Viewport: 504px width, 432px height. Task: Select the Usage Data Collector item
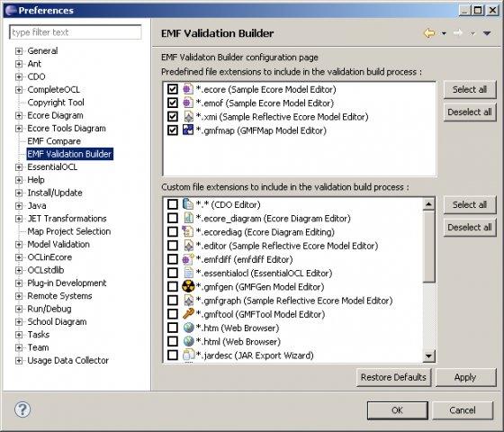[67, 360]
